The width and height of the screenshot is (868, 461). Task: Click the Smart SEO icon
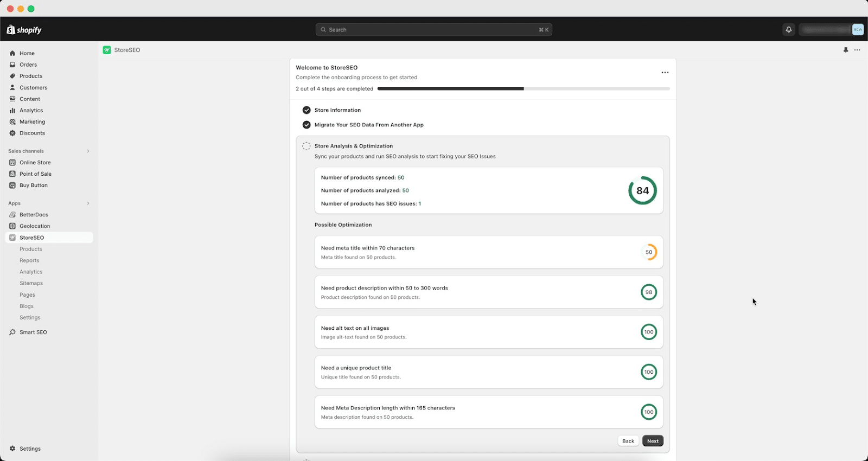click(x=12, y=332)
